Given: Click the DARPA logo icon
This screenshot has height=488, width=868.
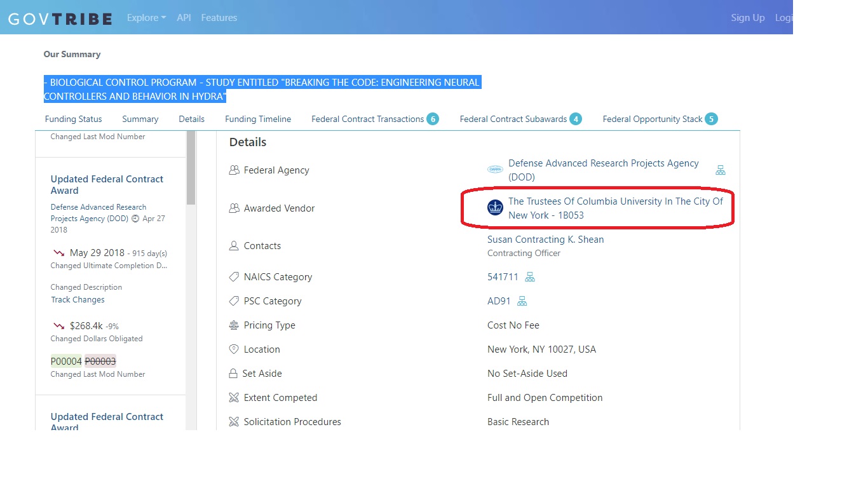Looking at the screenshot, I should pos(495,170).
